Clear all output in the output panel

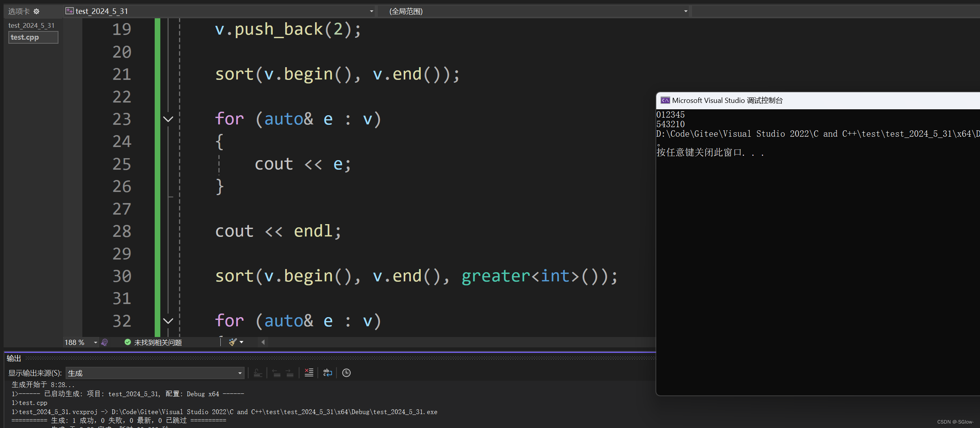point(309,373)
